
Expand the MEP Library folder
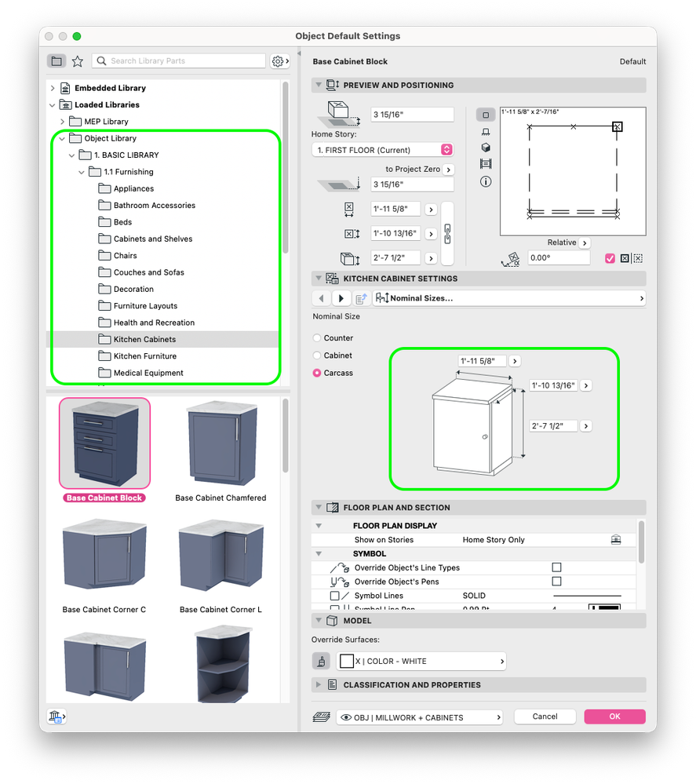point(62,122)
